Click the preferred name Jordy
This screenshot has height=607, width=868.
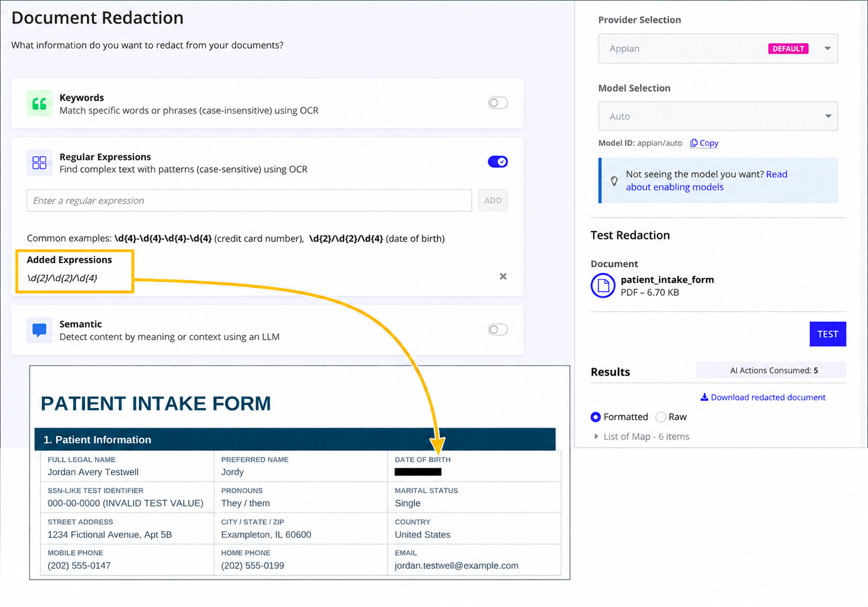pos(233,472)
